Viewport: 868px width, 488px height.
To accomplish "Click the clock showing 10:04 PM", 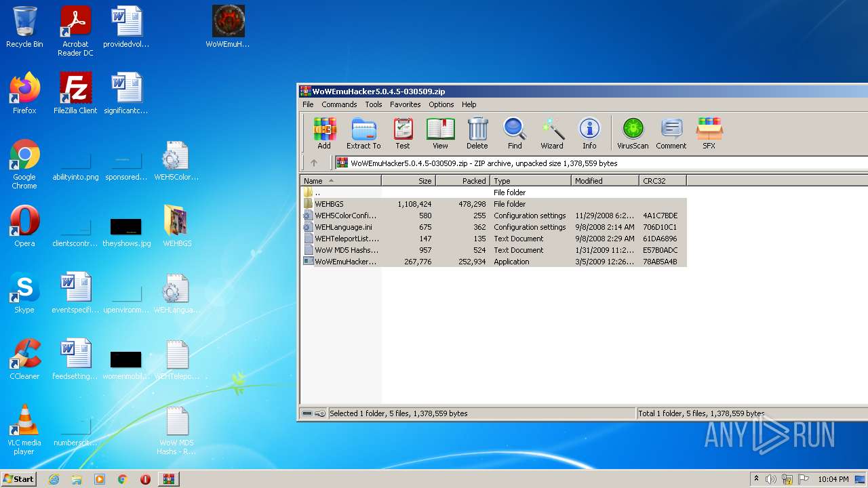I will [x=833, y=479].
